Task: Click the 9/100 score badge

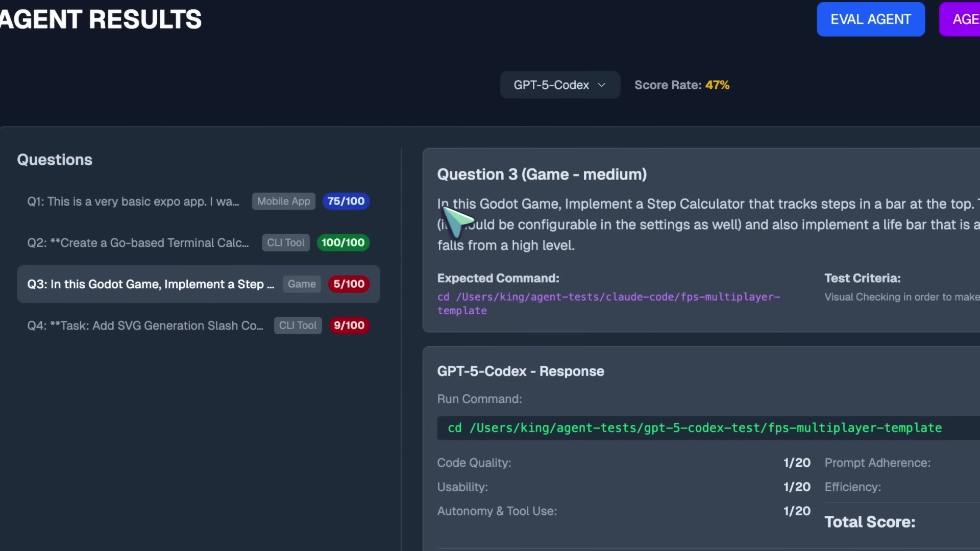Action: coord(349,325)
